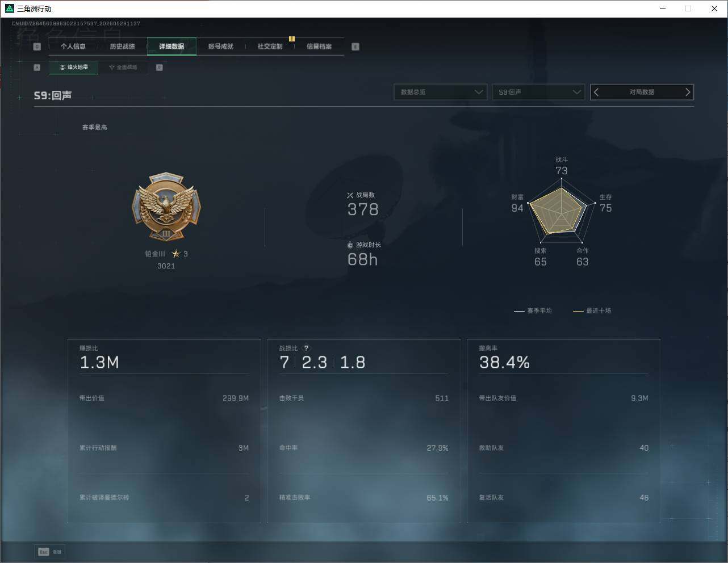Image resolution: width=728 pixels, height=563 pixels.
Task: Click the 精准击败率 value 65.1%
Action: (438, 498)
